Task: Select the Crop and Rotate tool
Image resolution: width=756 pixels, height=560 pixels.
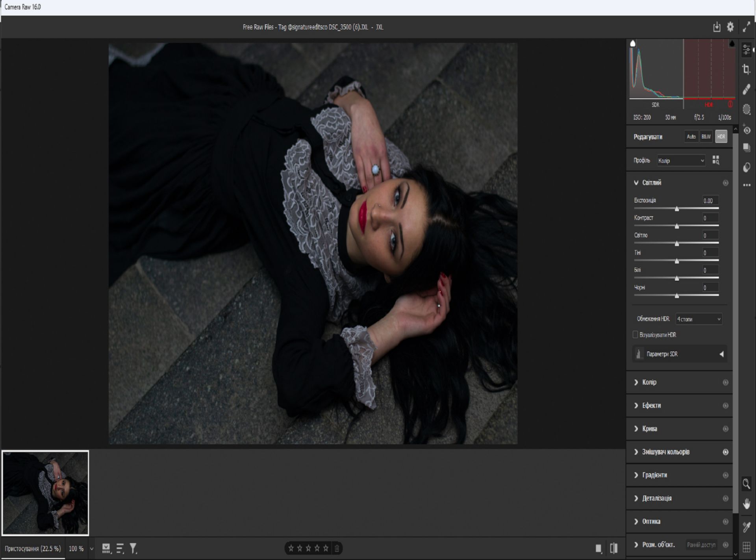Action: point(747,70)
